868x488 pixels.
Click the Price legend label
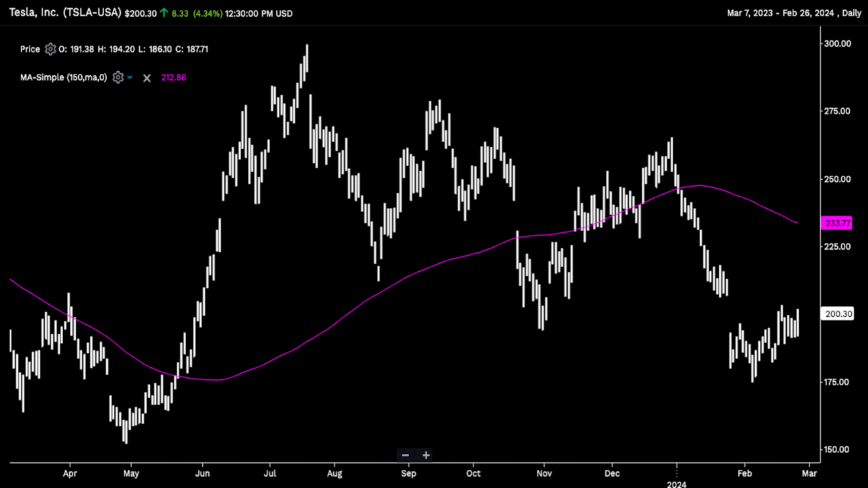click(30, 49)
